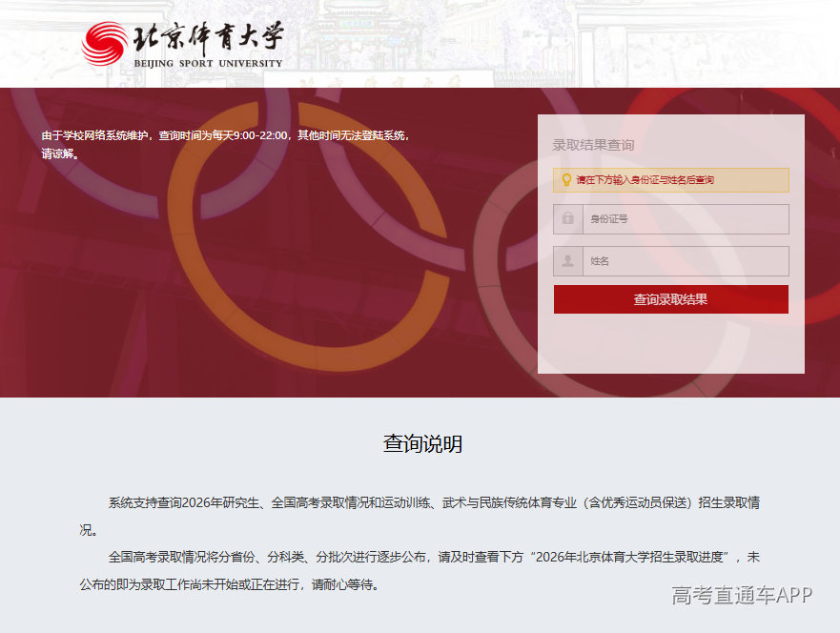Click the 请在下方输入身份证与姓名后查询 notice text
Viewport: 840px width, 633px height.
point(645,180)
